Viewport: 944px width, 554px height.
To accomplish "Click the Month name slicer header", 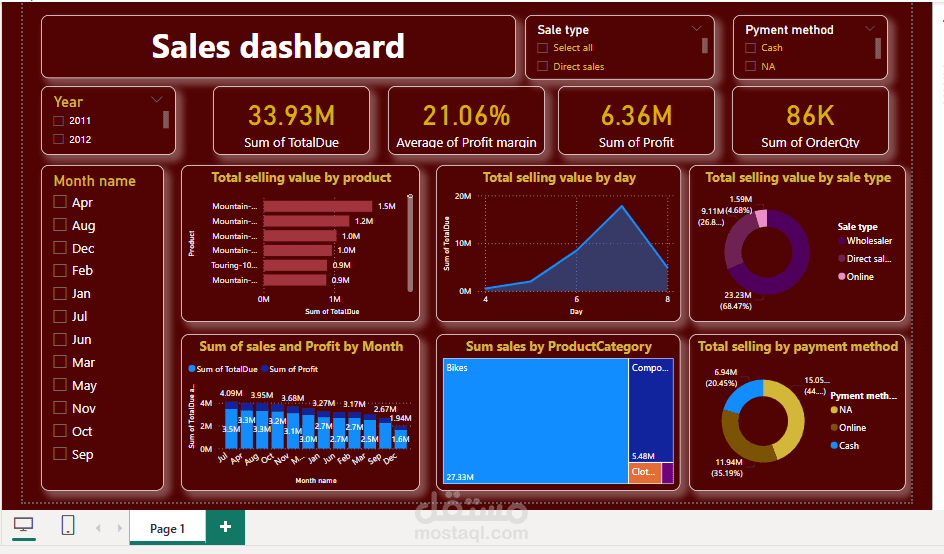I will pyautogui.click(x=95, y=181).
